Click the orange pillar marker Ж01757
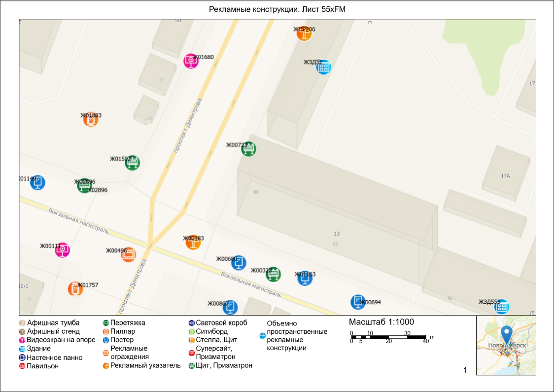Screen dimensions: 554x392 (75, 289)
